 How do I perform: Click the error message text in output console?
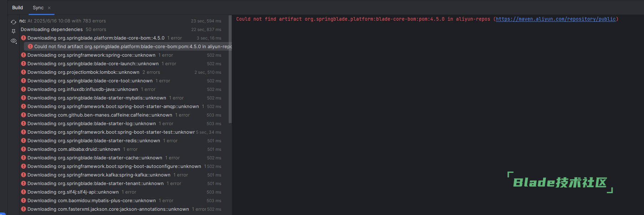pos(427,19)
